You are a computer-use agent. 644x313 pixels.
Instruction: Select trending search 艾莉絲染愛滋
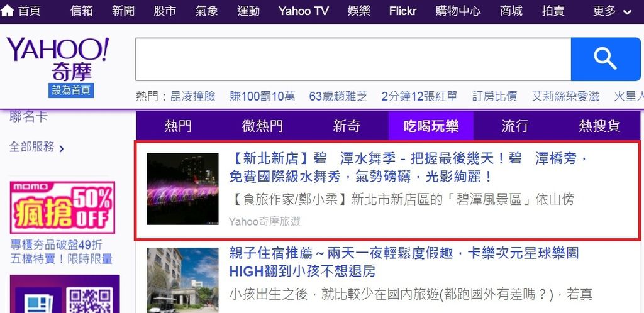565,96
